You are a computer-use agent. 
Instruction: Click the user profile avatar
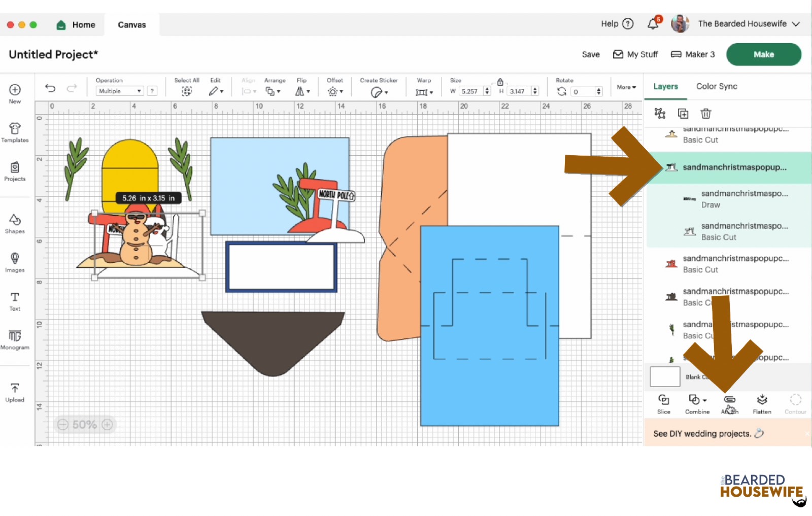(x=680, y=23)
